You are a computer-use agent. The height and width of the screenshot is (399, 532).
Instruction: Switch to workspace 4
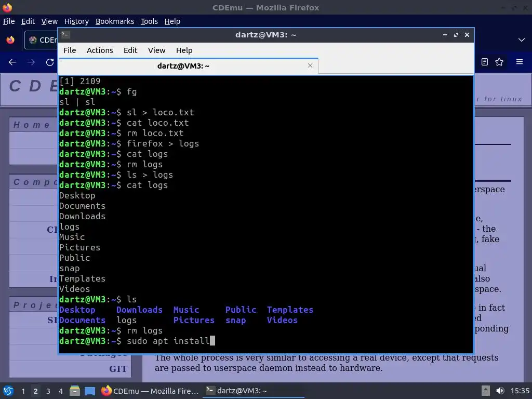pos(61,391)
